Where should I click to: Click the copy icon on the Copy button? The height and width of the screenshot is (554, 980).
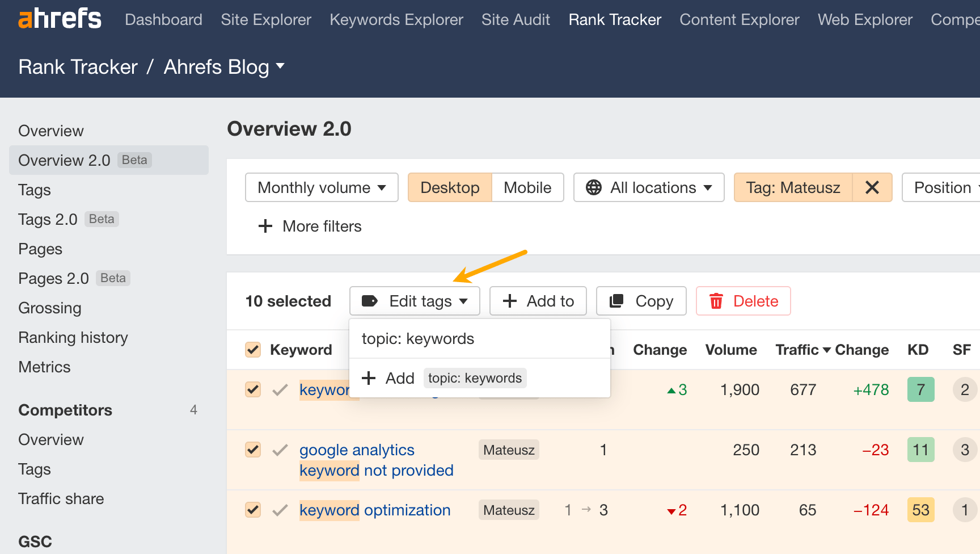(616, 301)
